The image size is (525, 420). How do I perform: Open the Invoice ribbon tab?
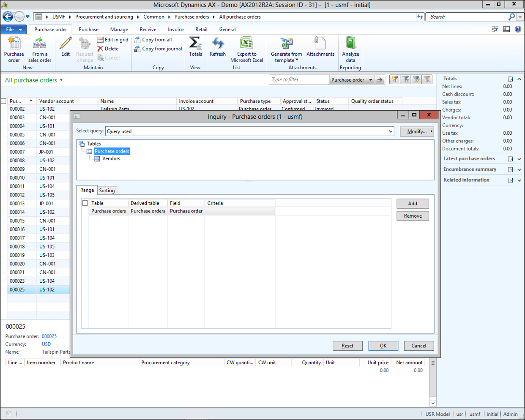click(x=175, y=30)
